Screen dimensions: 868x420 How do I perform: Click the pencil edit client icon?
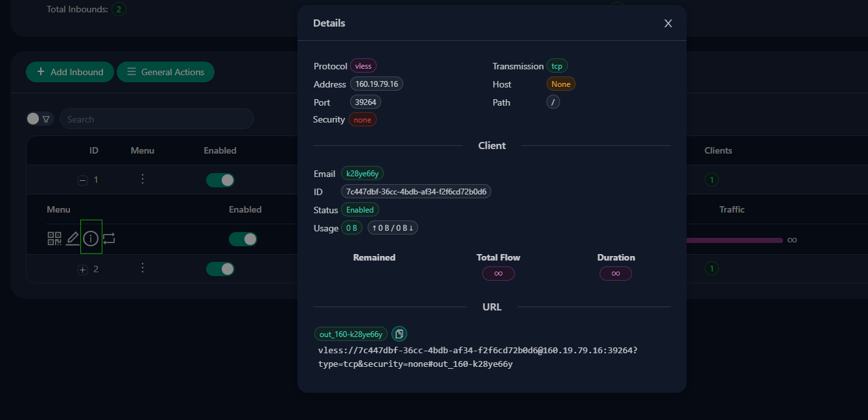[73, 239]
